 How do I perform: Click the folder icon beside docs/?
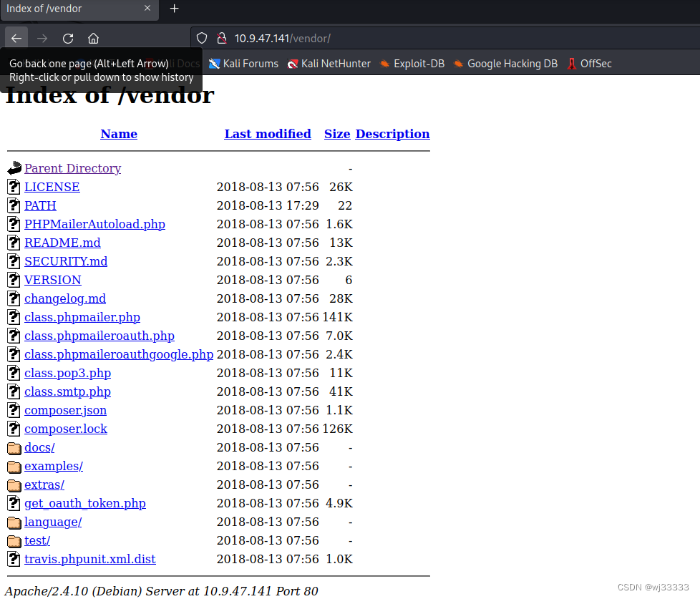pyautogui.click(x=14, y=448)
